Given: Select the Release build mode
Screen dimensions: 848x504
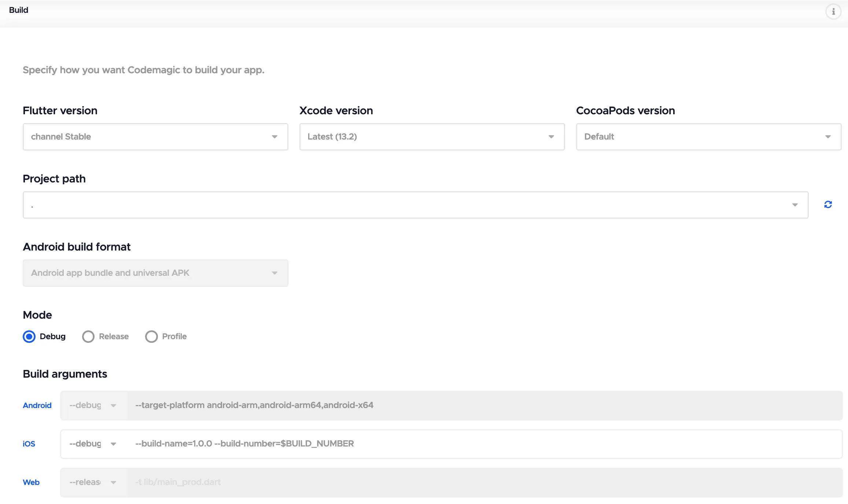Looking at the screenshot, I should click(88, 336).
